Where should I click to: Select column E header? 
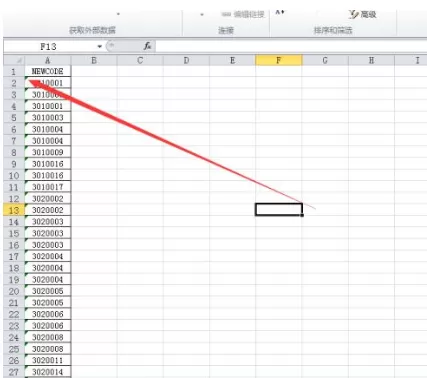pyautogui.click(x=232, y=60)
